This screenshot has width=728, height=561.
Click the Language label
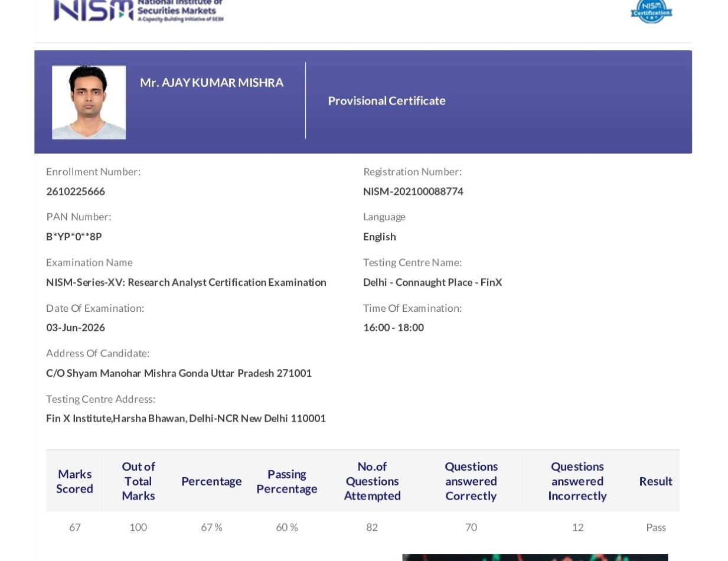384,217
